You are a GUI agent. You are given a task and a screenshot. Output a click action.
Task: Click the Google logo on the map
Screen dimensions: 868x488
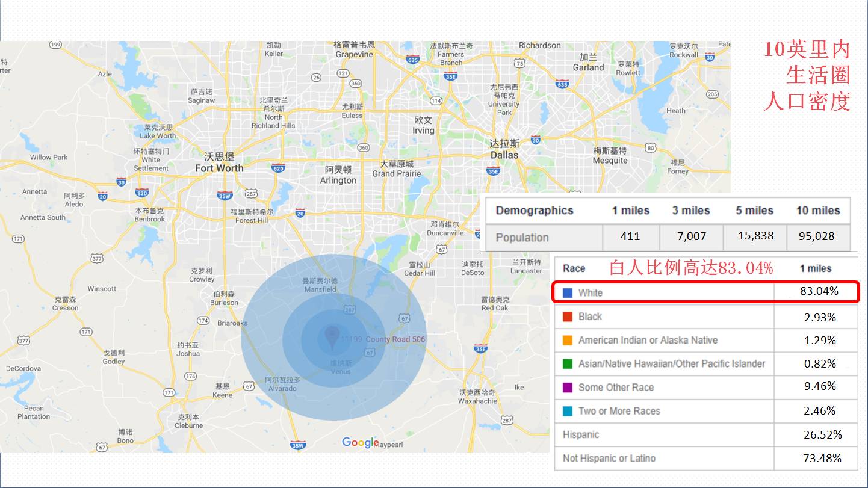pyautogui.click(x=361, y=443)
